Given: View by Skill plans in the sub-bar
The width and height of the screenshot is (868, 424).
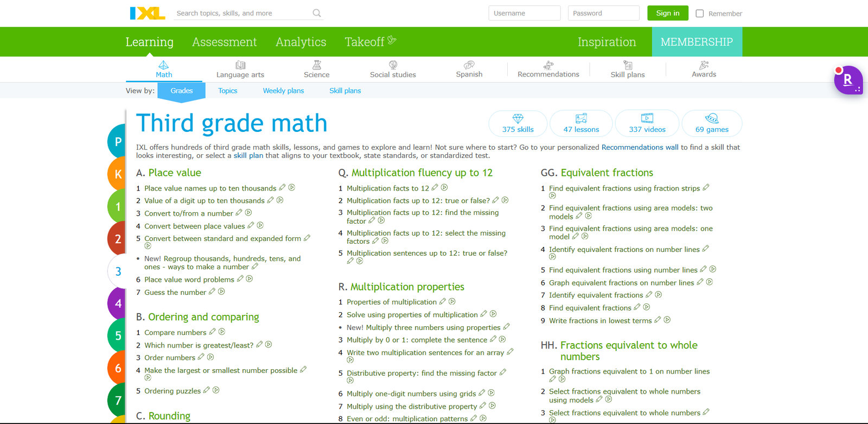Looking at the screenshot, I should (345, 91).
